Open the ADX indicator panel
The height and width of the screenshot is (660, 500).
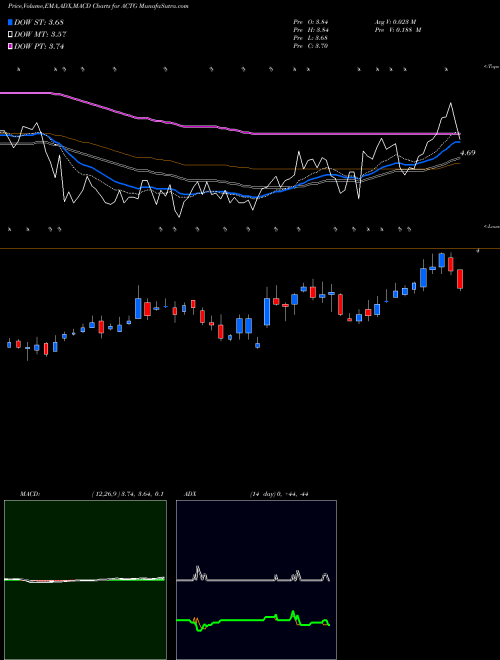click(256, 580)
